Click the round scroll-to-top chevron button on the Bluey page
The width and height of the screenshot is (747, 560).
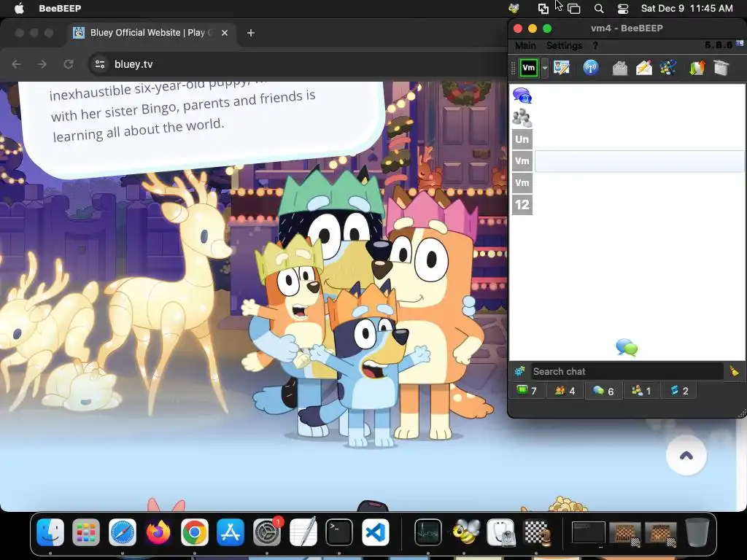(686, 456)
